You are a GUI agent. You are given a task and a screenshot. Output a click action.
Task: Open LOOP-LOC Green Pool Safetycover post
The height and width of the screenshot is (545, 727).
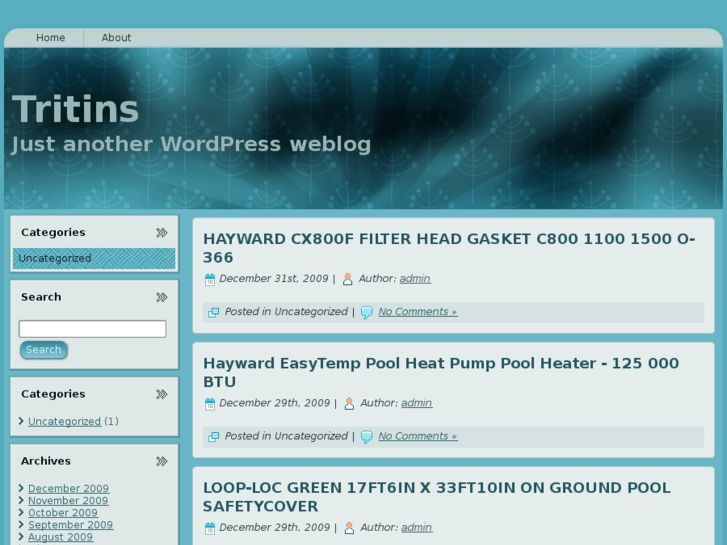(x=437, y=497)
